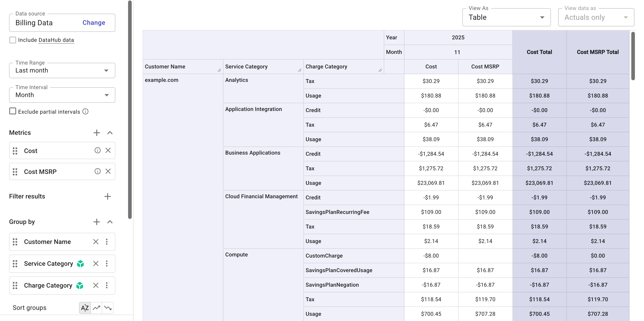Sort groups by ascending trend icon

coord(96,308)
